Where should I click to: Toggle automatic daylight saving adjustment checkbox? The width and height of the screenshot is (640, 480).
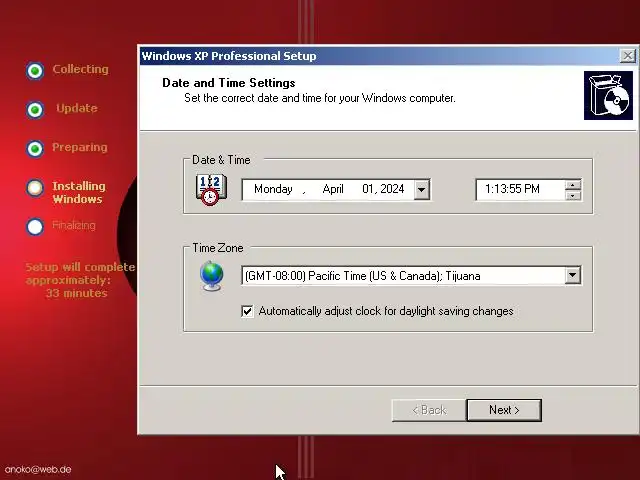(247, 311)
